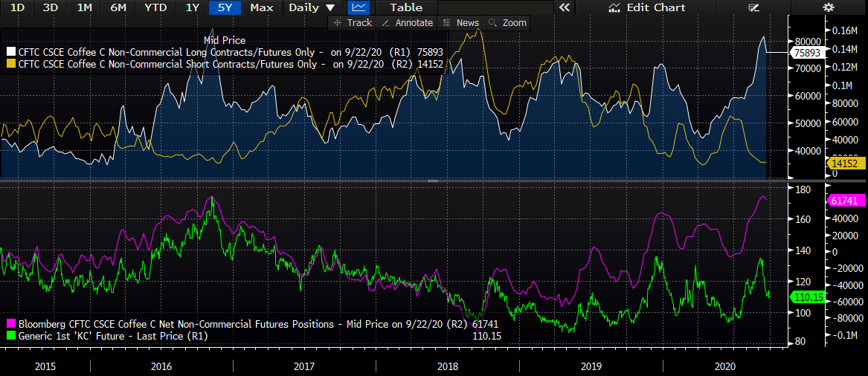Click the pencil edit icon
868x376 pixels.
(754, 7)
